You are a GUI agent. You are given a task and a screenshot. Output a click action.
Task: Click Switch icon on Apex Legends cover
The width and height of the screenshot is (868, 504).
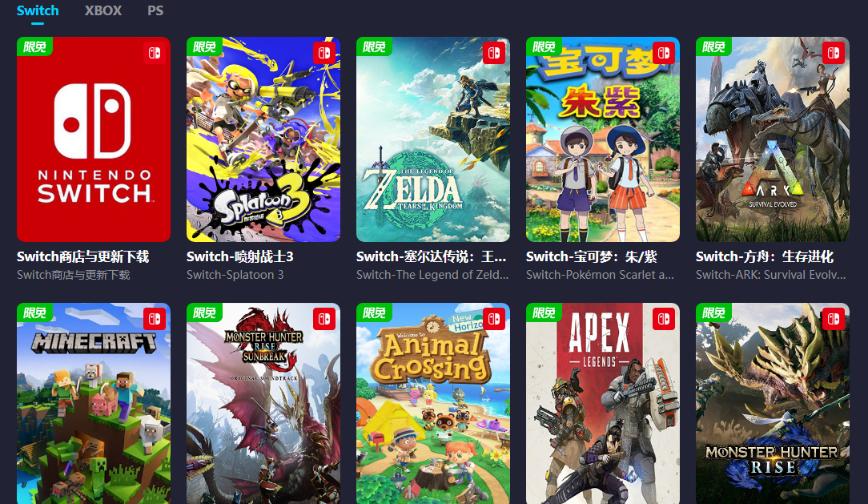pos(664,319)
